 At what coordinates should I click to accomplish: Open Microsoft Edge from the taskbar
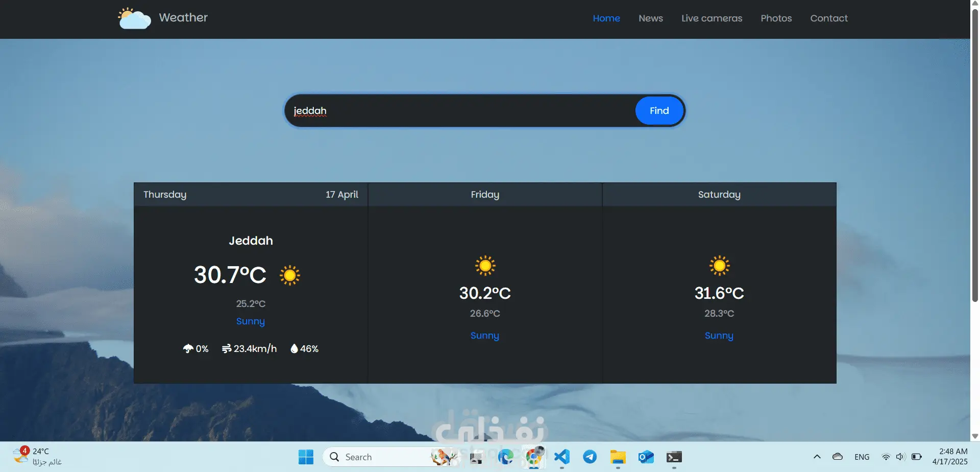tap(506, 457)
